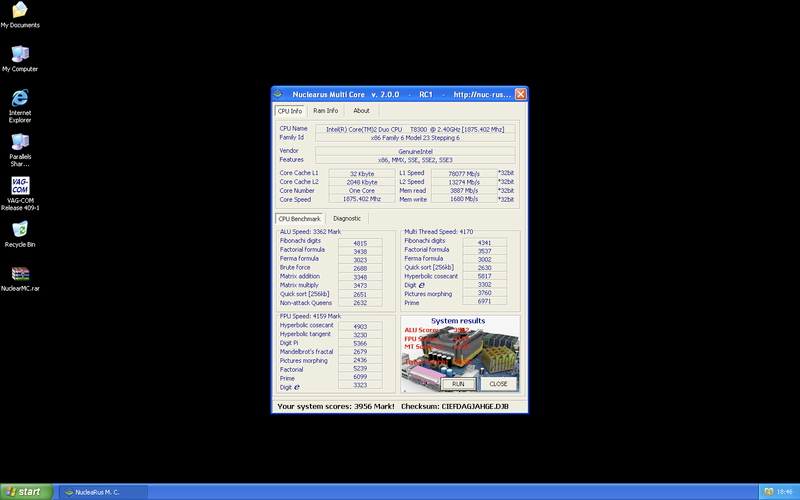This screenshot has width=800, height=500.
Task: Select the Parallels Shared Folders desktop icon
Action: point(20,150)
